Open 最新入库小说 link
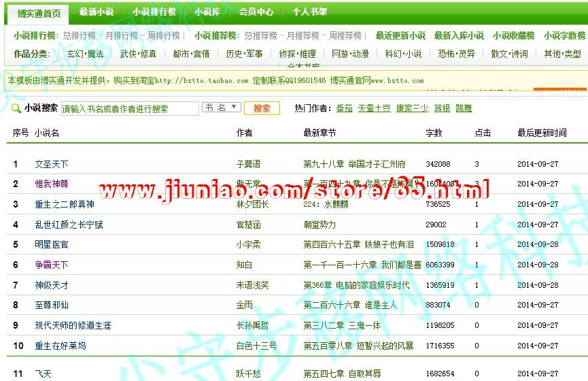 (x=459, y=35)
